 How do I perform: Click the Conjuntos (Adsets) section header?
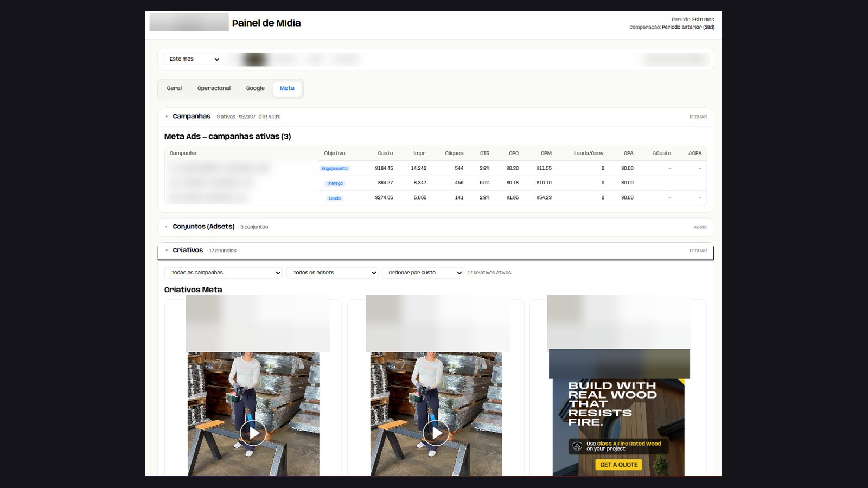coord(436,227)
